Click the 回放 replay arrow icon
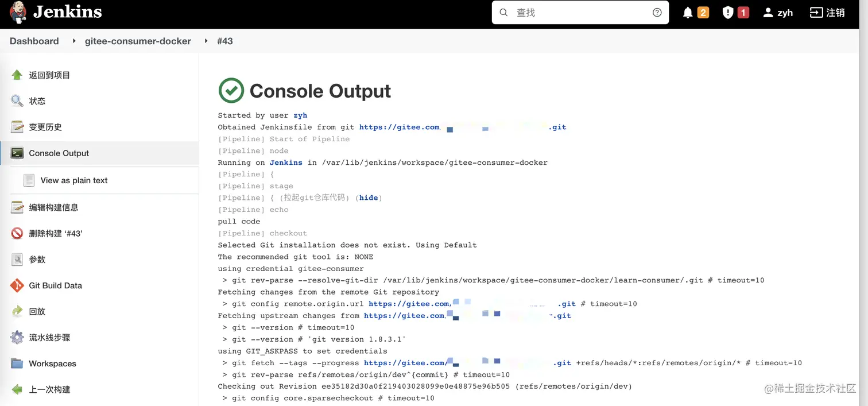 (17, 311)
